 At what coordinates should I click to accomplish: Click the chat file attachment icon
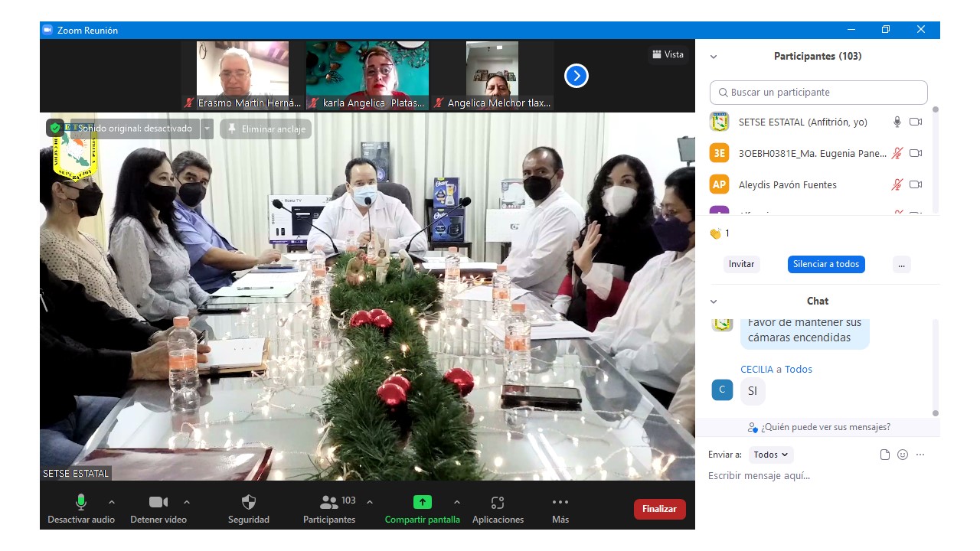coord(885,455)
